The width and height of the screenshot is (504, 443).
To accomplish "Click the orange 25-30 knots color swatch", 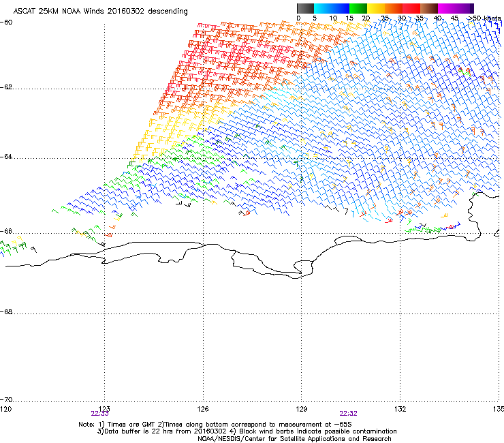I will click(x=394, y=8).
